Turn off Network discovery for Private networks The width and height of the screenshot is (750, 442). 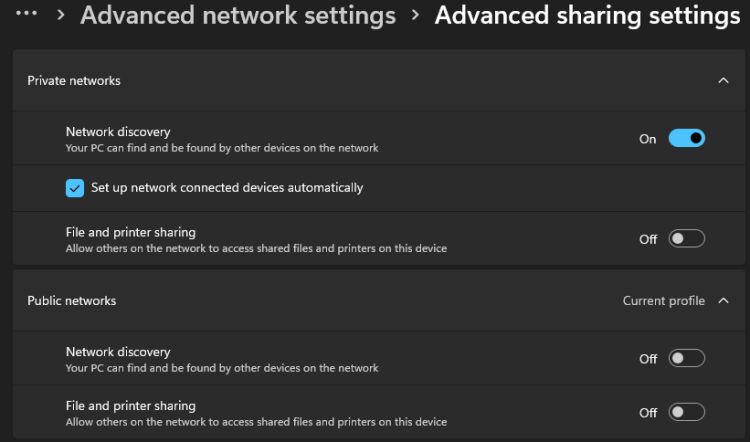(x=687, y=139)
